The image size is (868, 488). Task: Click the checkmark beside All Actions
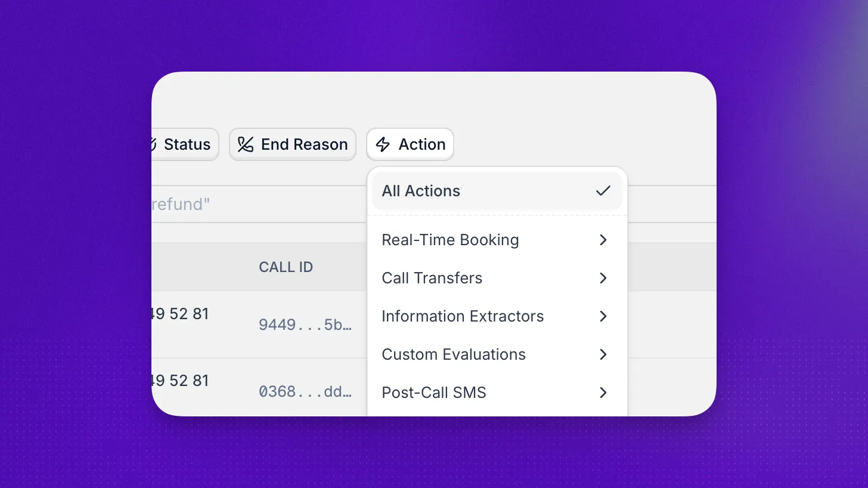[x=603, y=191]
